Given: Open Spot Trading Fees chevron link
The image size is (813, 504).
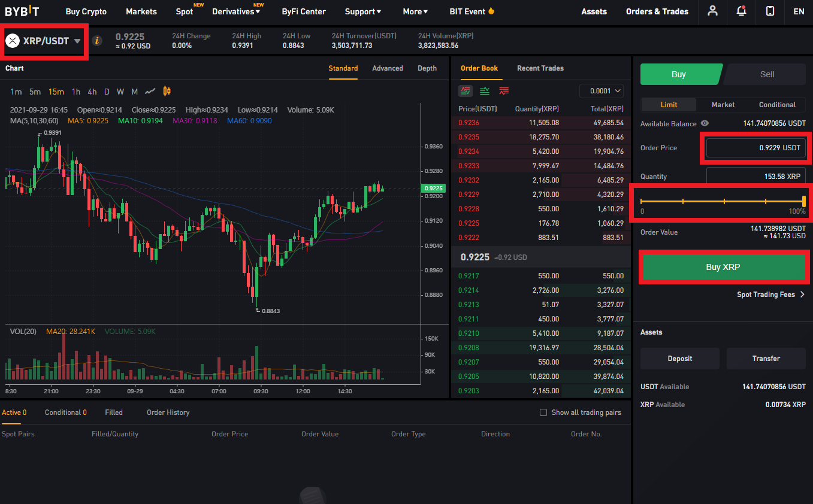Looking at the screenshot, I should (x=771, y=294).
